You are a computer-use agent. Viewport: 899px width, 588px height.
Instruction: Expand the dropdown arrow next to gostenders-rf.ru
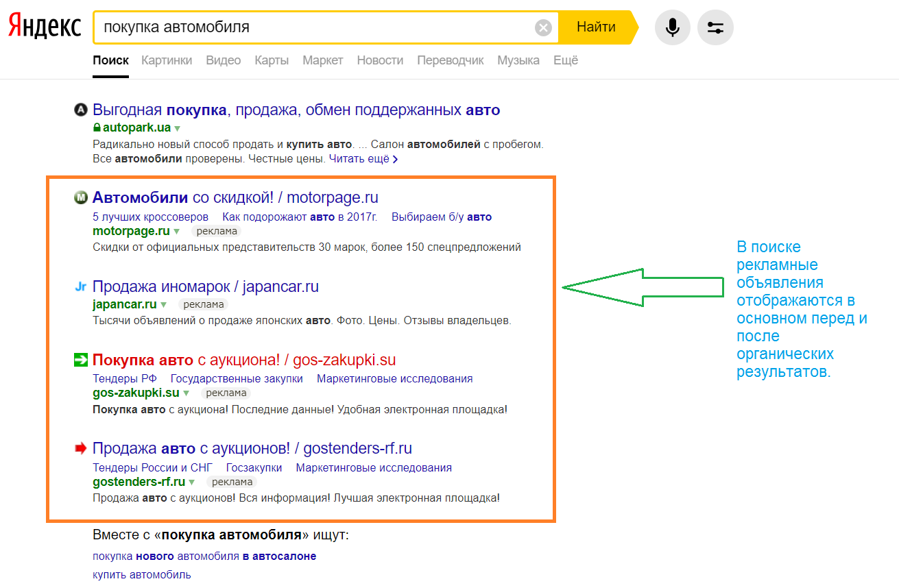[192, 482]
